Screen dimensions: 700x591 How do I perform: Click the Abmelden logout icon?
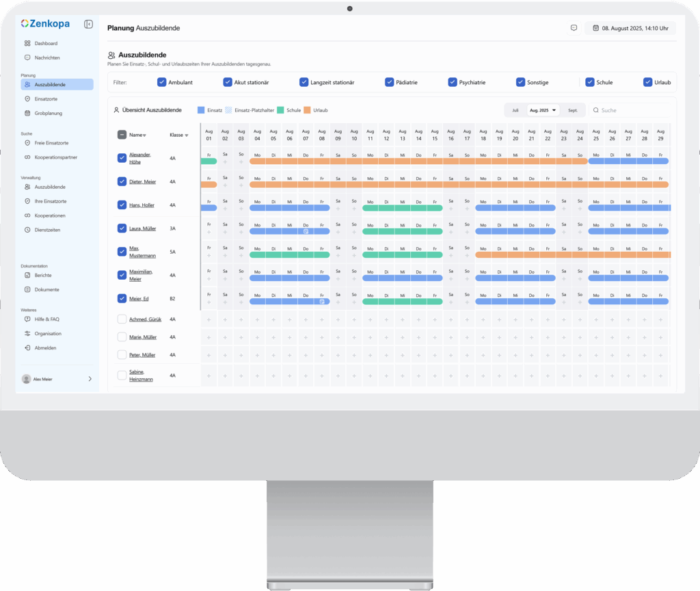(x=27, y=348)
